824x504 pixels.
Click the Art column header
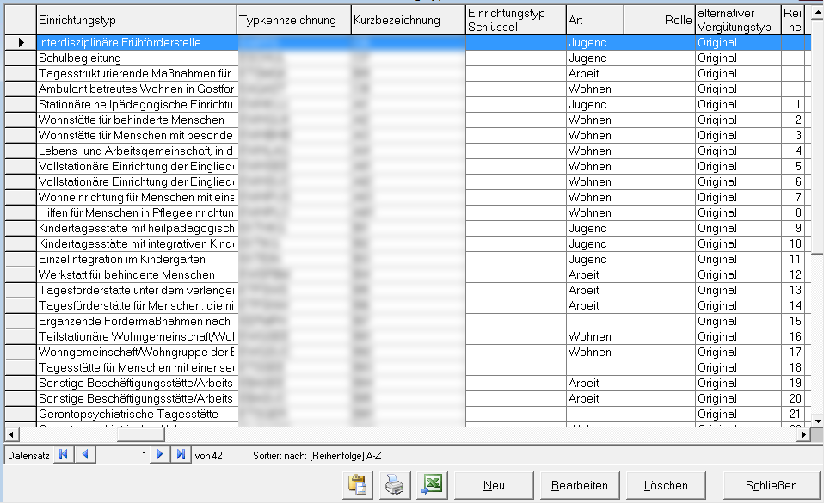[x=594, y=19]
